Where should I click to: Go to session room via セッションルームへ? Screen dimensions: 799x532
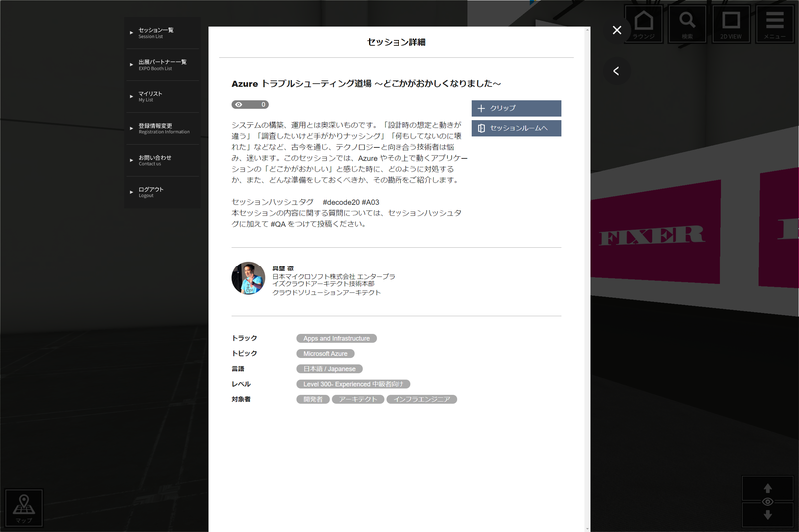pyautogui.click(x=516, y=128)
